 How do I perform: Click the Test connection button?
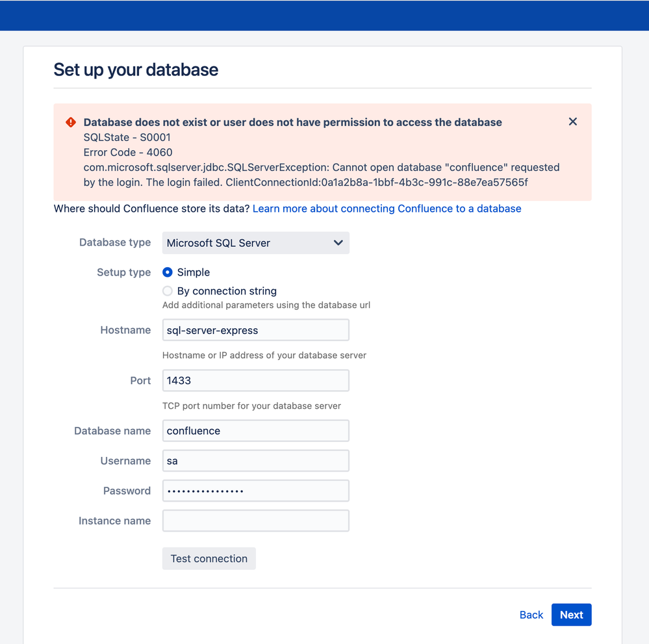click(209, 558)
